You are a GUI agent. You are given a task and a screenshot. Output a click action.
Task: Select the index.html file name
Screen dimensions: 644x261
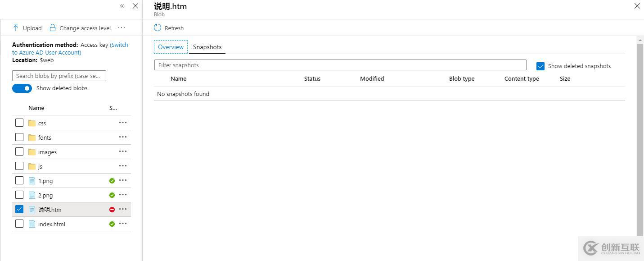click(52, 224)
